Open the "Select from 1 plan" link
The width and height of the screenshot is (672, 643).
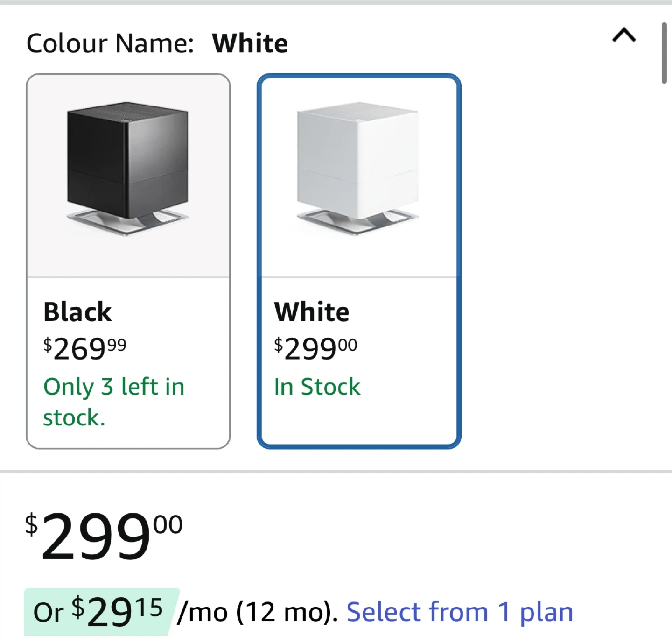click(x=460, y=612)
